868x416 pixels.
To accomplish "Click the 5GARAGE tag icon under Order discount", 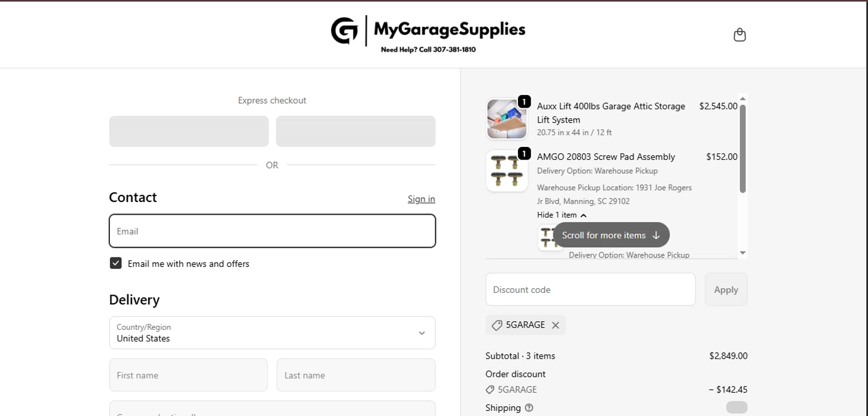I will tap(490, 390).
